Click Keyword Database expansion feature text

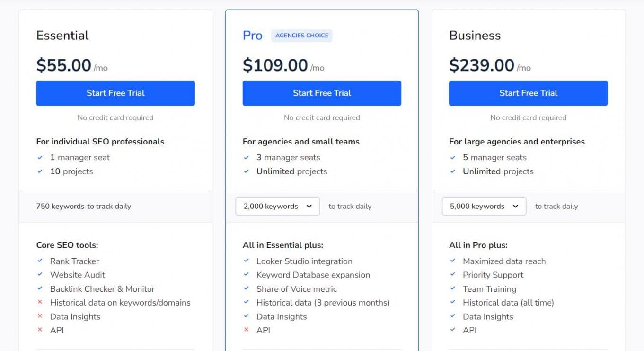(x=313, y=275)
